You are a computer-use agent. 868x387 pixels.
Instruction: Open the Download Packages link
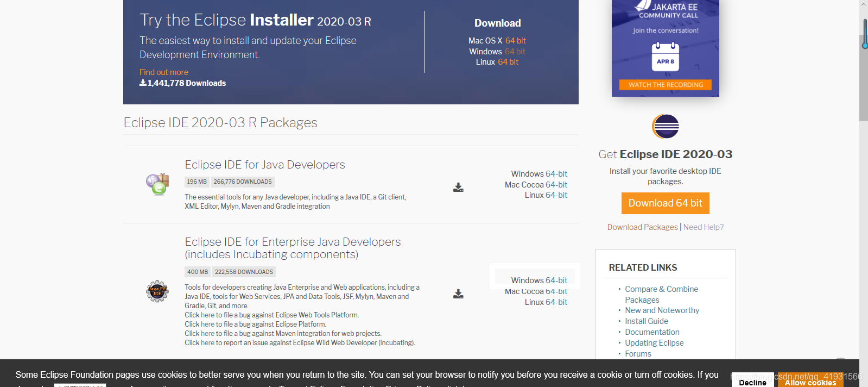pos(642,227)
